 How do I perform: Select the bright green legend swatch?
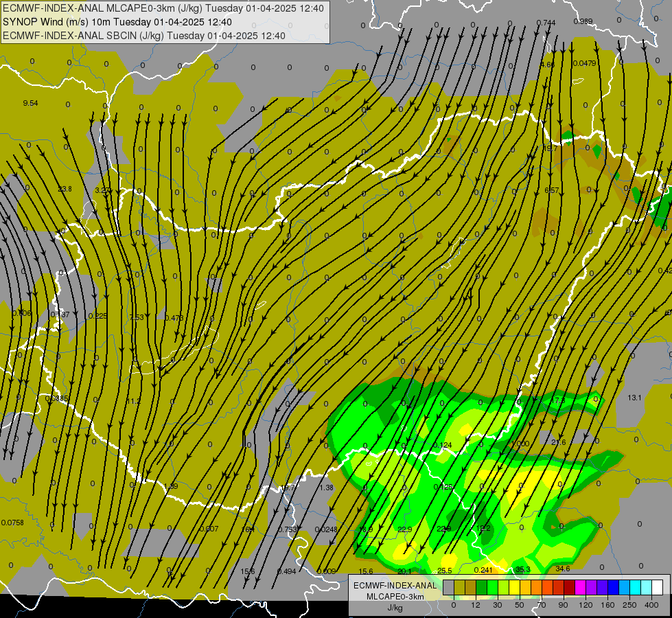(x=493, y=587)
